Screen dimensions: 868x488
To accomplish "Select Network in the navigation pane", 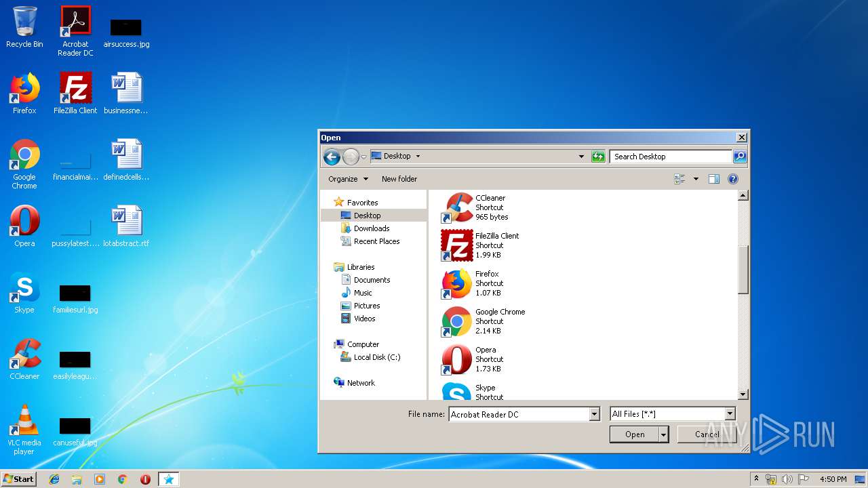I will point(355,383).
